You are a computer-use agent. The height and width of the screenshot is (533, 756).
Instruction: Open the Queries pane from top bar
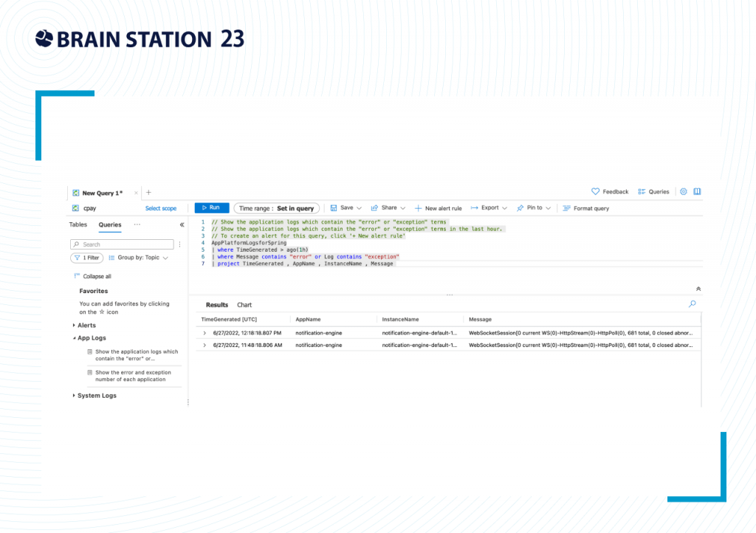(x=653, y=191)
